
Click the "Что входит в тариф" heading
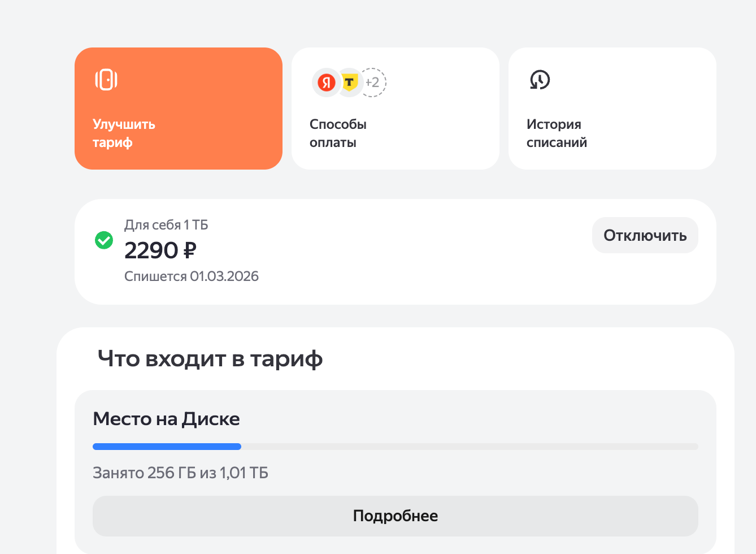click(x=210, y=358)
